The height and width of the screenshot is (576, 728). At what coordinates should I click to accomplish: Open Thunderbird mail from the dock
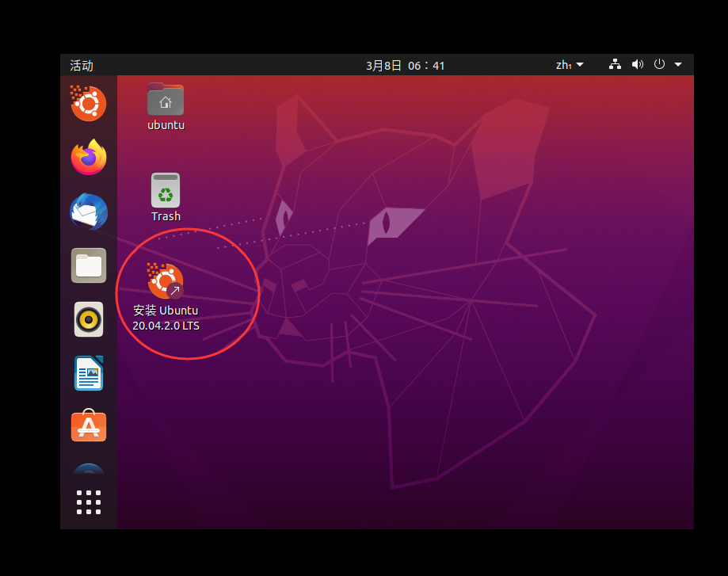coord(89,212)
